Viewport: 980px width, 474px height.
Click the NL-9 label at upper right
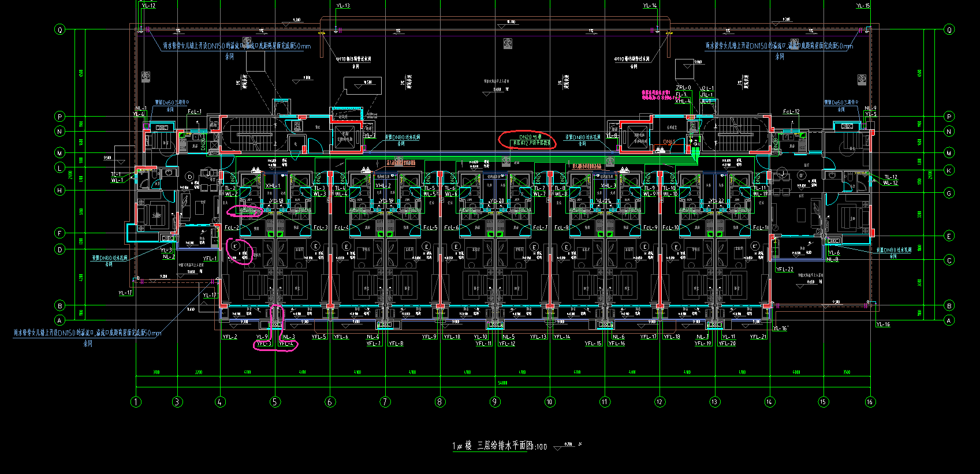[870, 108]
